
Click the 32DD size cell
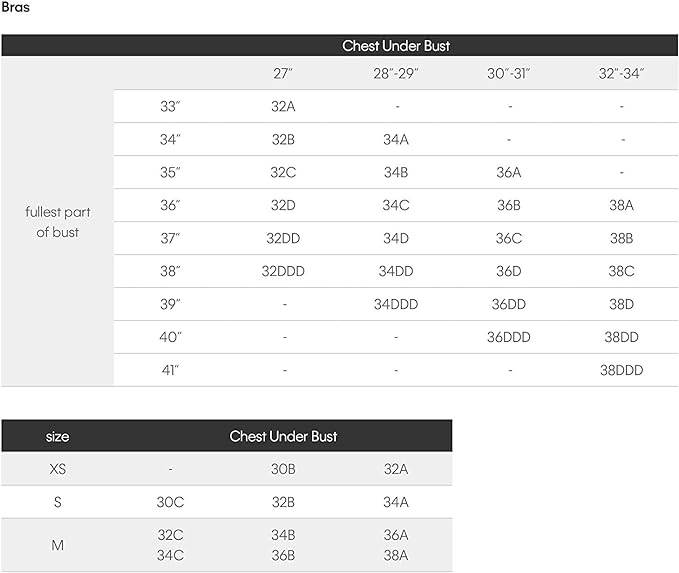pos(284,238)
